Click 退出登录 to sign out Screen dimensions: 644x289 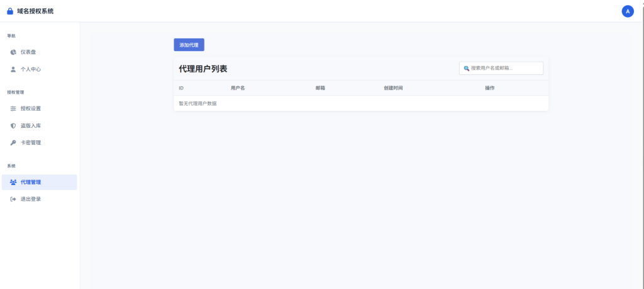pyautogui.click(x=40, y=199)
